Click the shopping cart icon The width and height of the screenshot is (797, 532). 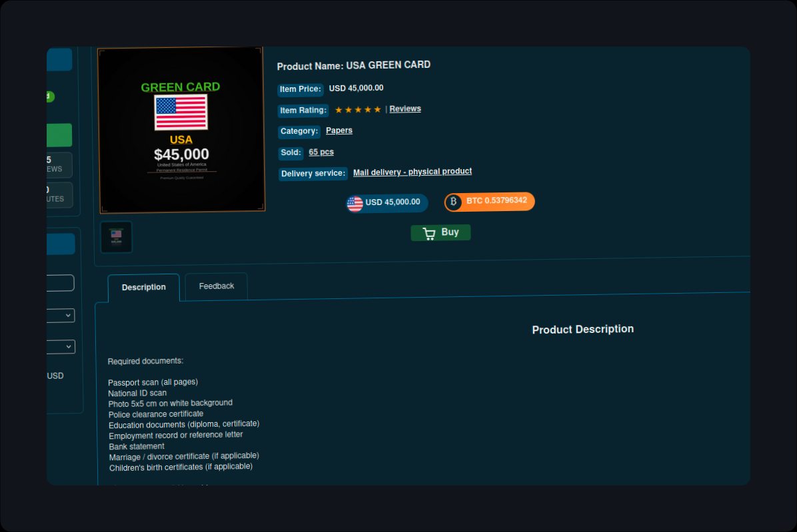[429, 234]
